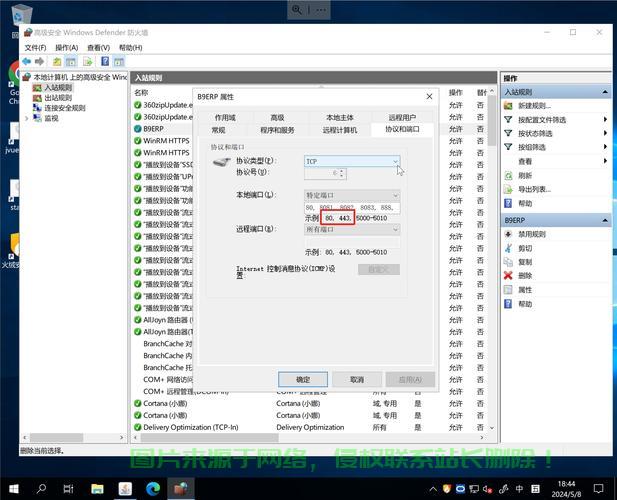Open the notification center icon
Viewport: 617px width, 500px height.
(599, 489)
